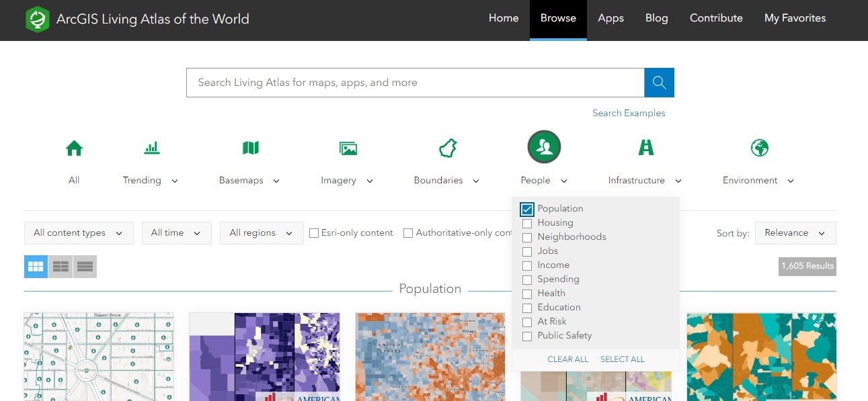
Task: Open the My Favorites tab
Action: (x=795, y=19)
